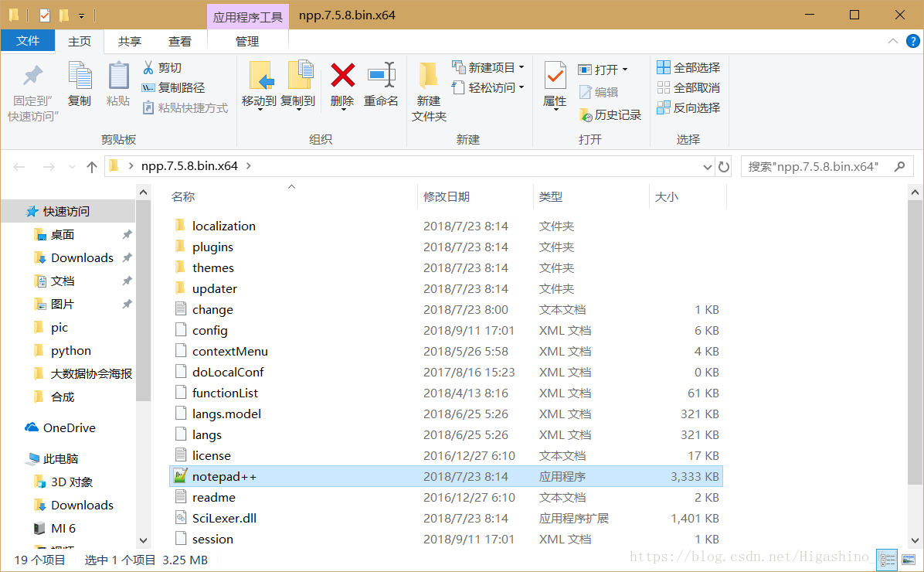Open the Copy to dropdown arrow
The width and height of the screenshot is (924, 572).
(298, 111)
